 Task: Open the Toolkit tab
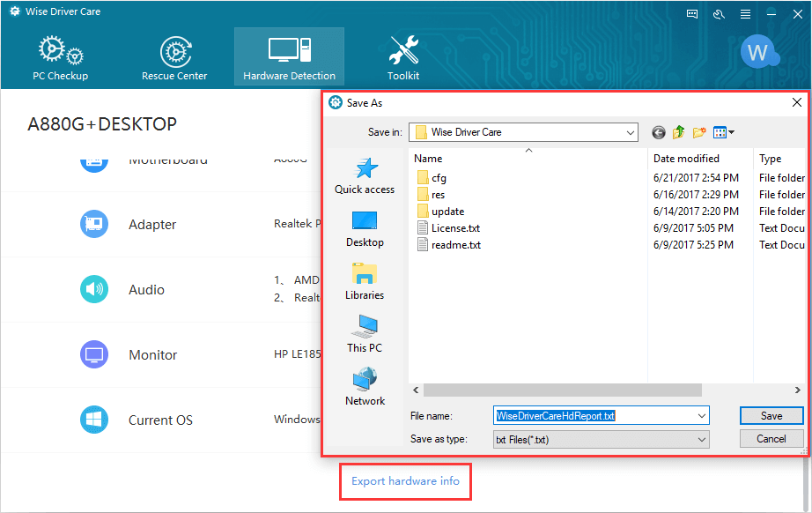coord(403,57)
